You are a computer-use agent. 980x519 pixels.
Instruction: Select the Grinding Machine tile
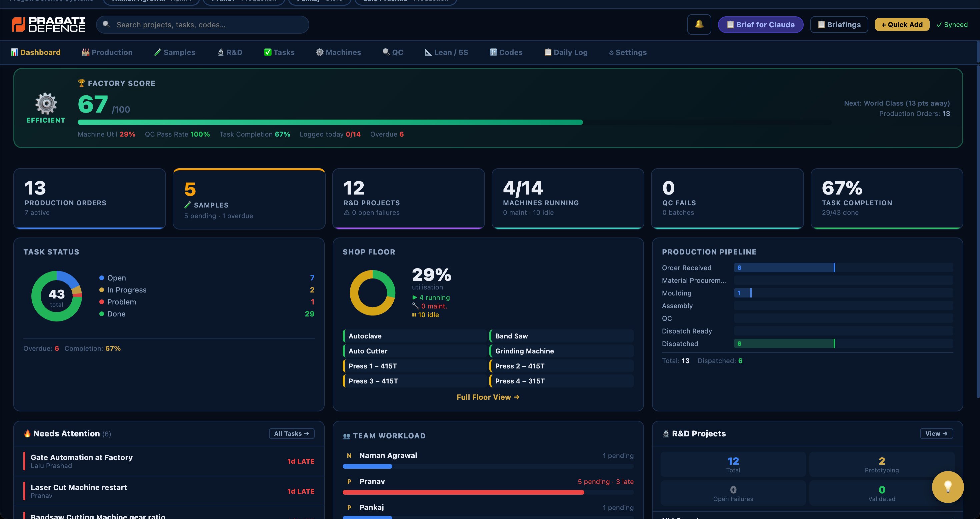click(x=561, y=351)
